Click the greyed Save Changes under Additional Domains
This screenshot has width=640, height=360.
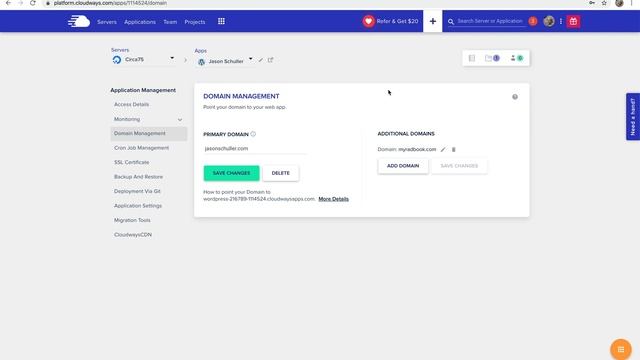click(459, 166)
